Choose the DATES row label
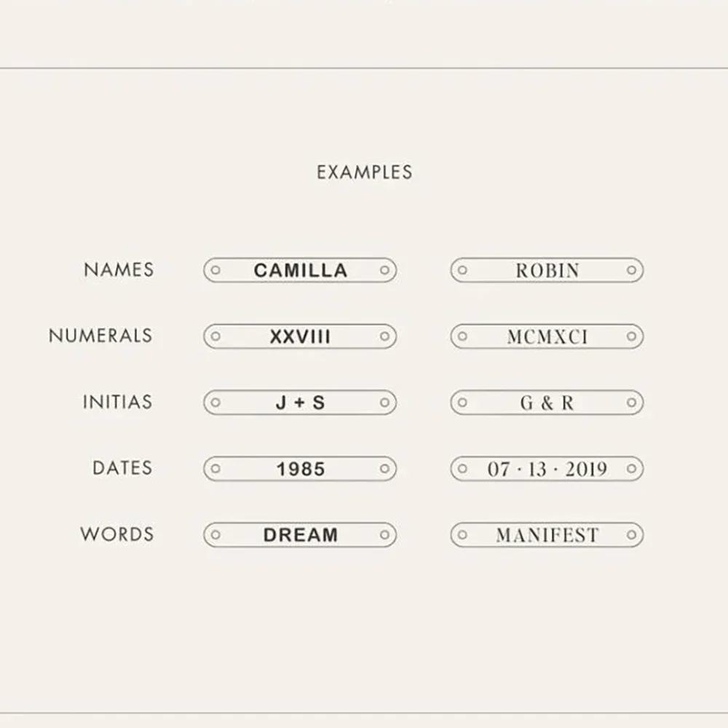Viewport: 728px width, 728px height. tap(122, 468)
